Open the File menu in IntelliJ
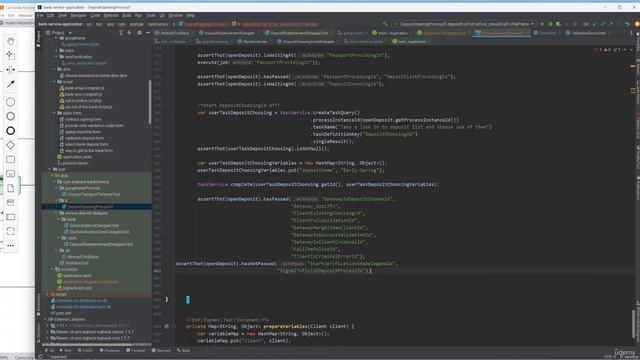Image resolution: width=640 pixels, height=360 pixels. point(40,16)
